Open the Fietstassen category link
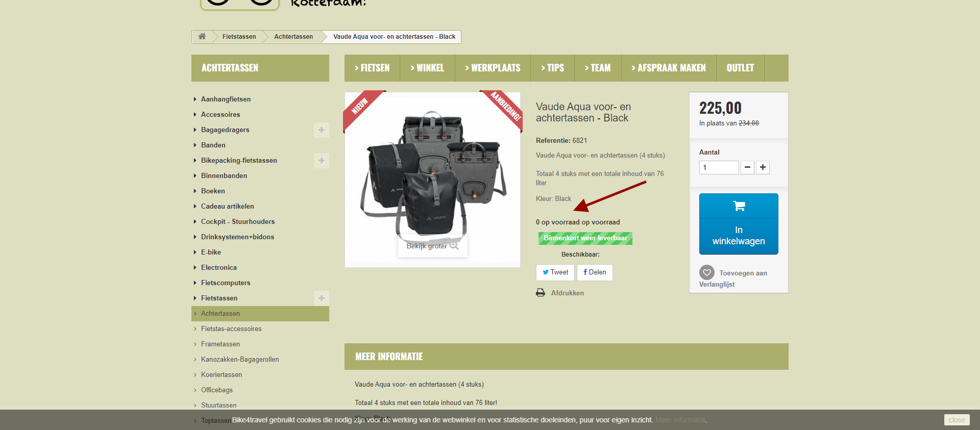The image size is (980, 430). tap(219, 298)
